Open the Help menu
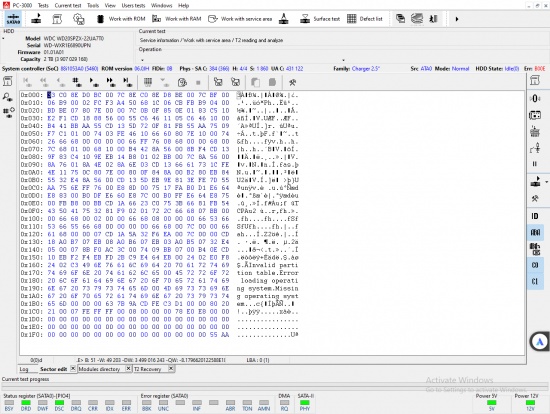 coord(183,5)
